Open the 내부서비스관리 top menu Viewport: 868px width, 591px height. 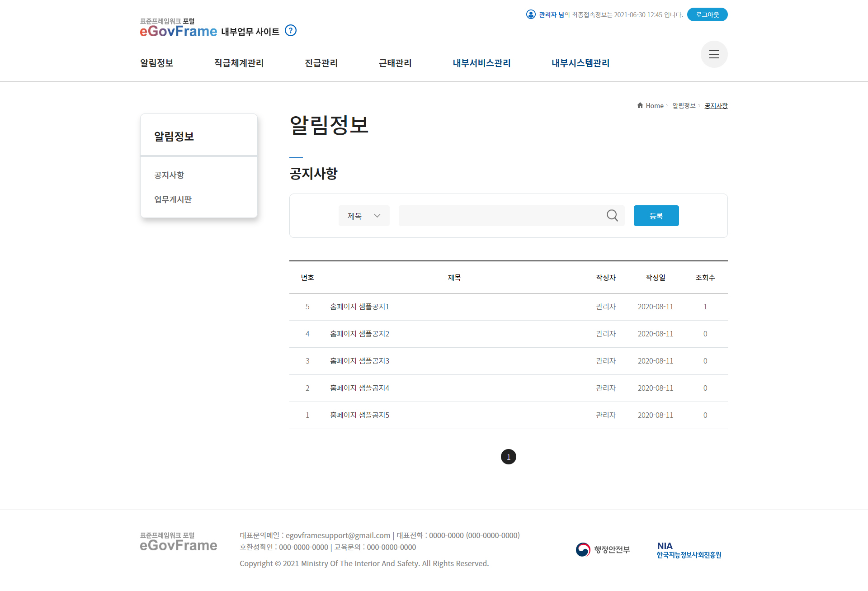[481, 63]
